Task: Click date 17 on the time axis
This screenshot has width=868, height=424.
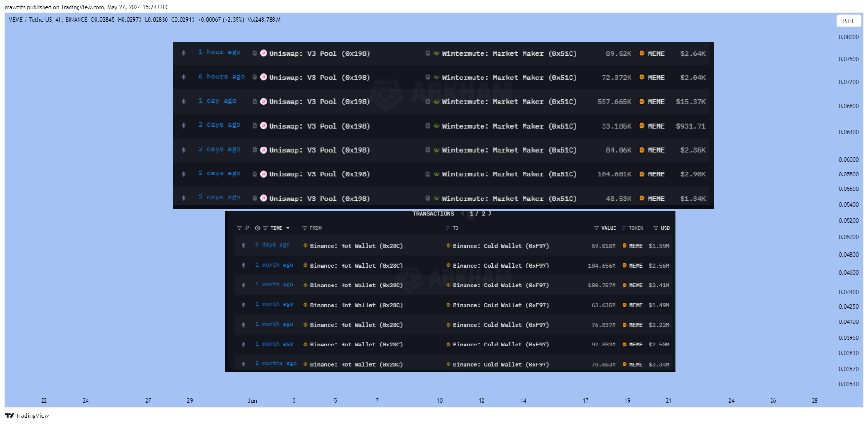Action: click(x=586, y=401)
